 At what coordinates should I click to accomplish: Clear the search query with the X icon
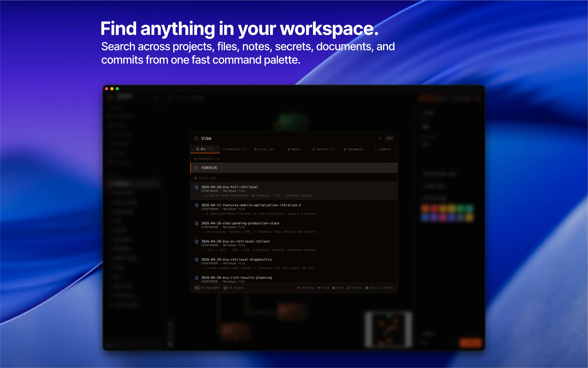(379, 138)
